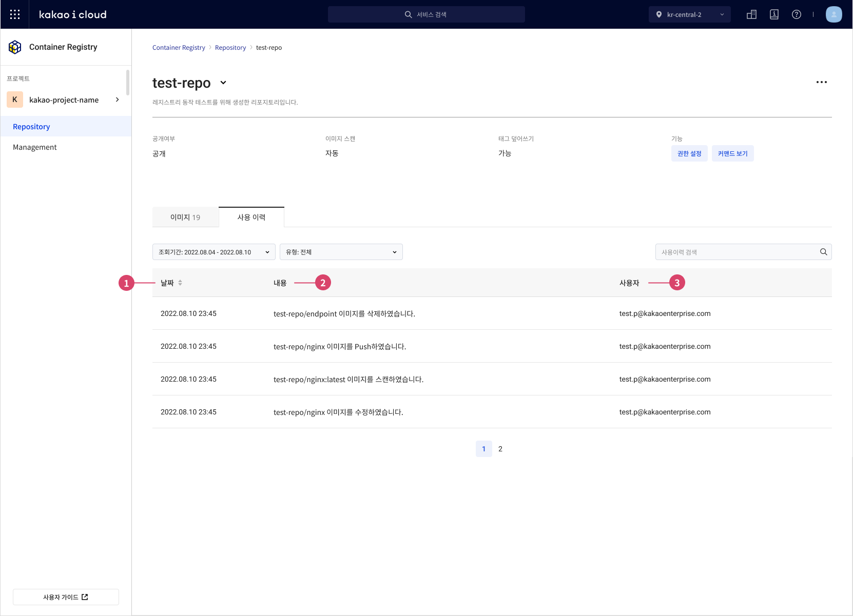Screen dimensions: 853x616
Task: Click the 가능 tag overwrite value
Action: 505,153
